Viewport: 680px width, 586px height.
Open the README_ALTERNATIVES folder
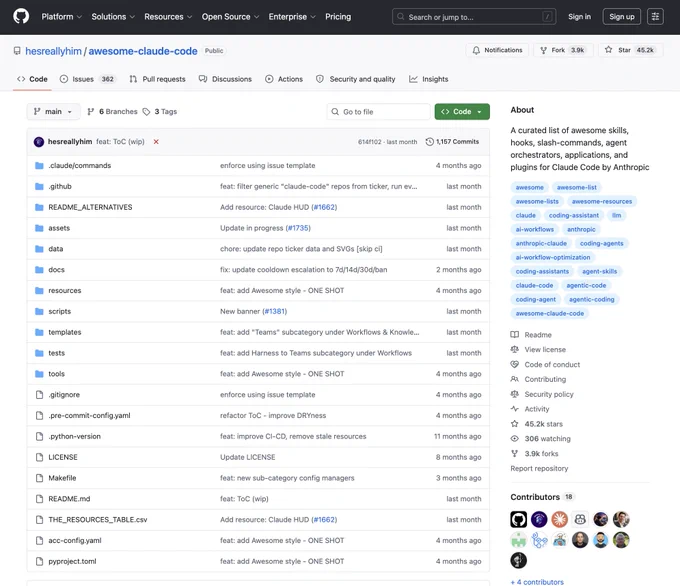point(90,207)
